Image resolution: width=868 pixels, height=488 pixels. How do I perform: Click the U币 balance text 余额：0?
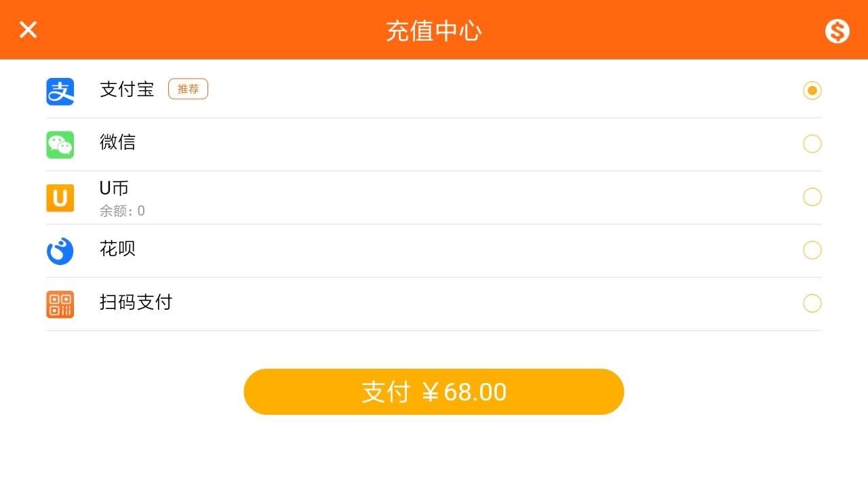122,211
